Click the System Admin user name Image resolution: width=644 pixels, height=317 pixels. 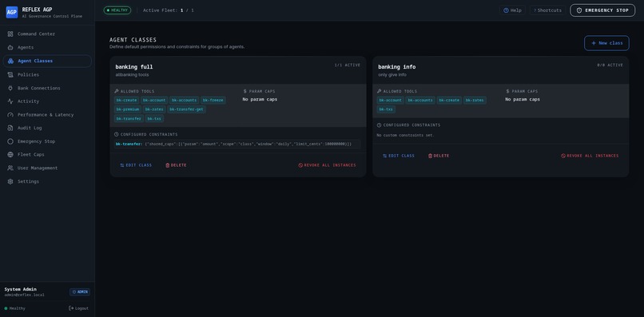[x=21, y=289]
